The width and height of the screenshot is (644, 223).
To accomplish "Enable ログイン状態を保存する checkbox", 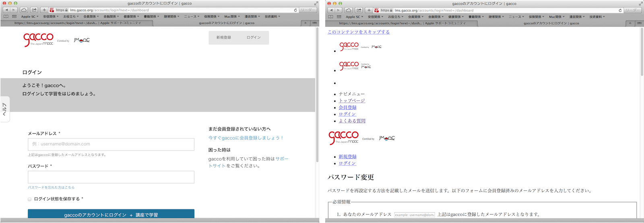I will [29, 199].
